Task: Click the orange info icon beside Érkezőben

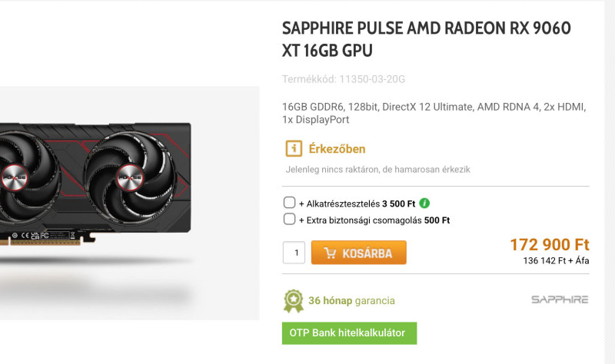Action: pyautogui.click(x=294, y=148)
